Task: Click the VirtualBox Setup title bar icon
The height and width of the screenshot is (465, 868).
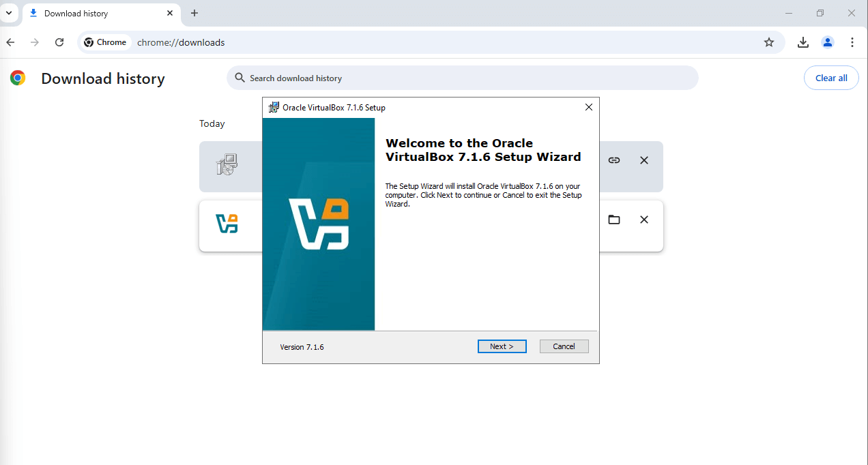Action: (x=274, y=107)
